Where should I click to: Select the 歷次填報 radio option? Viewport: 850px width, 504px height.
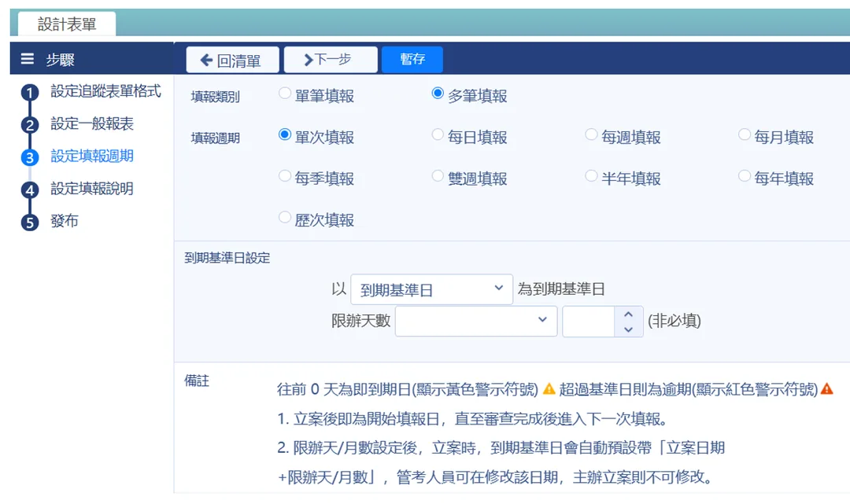click(x=285, y=217)
